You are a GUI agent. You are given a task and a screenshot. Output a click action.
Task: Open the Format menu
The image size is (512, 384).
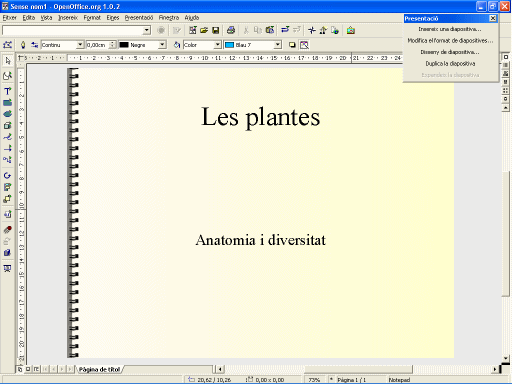92,18
